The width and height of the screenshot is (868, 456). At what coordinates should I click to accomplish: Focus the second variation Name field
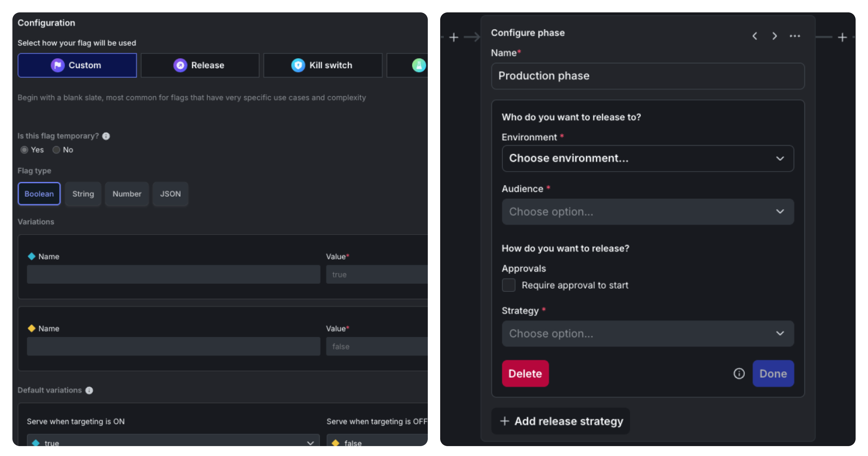coord(174,347)
